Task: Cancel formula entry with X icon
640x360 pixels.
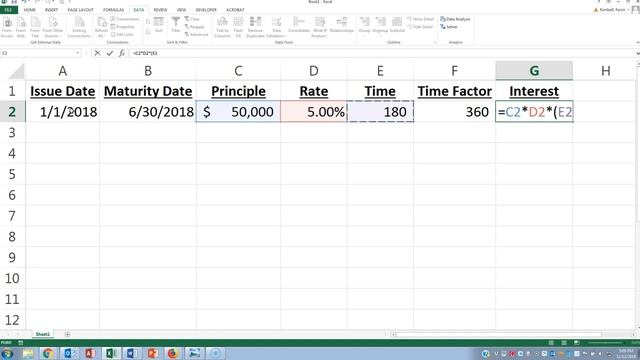Action: (x=97, y=53)
